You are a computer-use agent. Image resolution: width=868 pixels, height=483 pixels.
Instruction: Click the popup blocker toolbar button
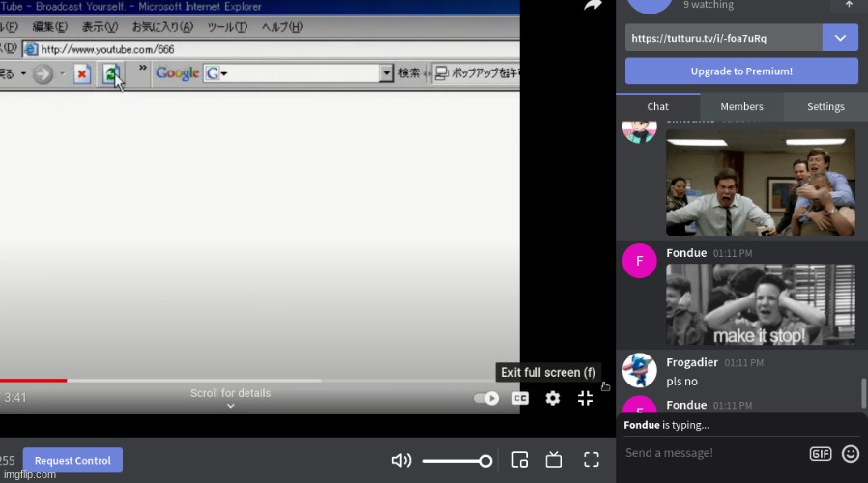(x=477, y=73)
